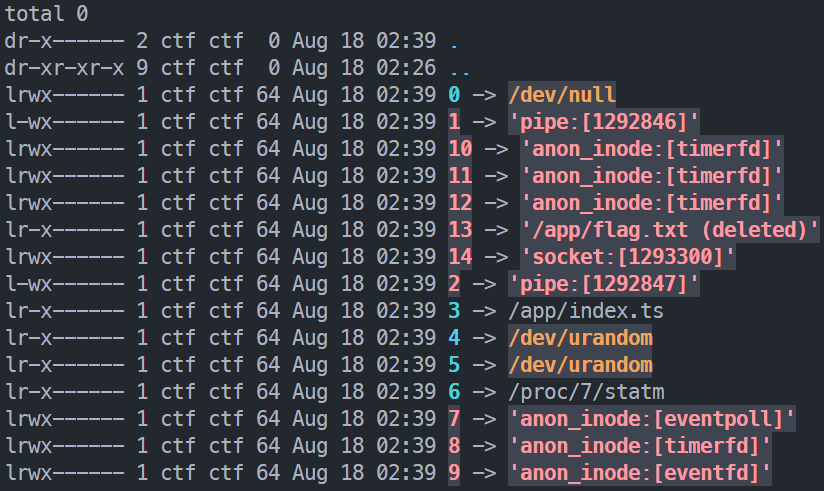Select the /app/index.ts path
Screen dimensions: 824x491
coord(586,311)
